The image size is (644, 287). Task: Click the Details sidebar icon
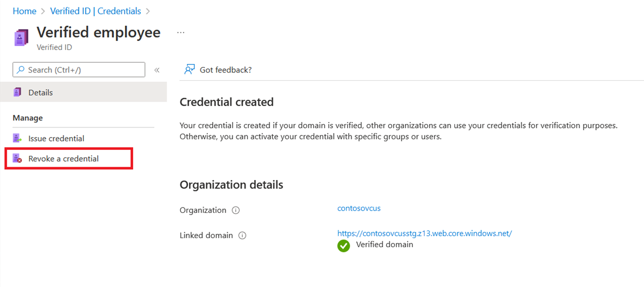tap(17, 92)
